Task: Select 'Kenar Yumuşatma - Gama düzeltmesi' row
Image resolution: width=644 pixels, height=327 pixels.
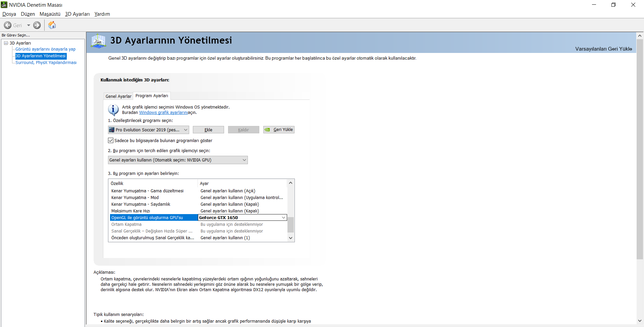Action: point(199,191)
